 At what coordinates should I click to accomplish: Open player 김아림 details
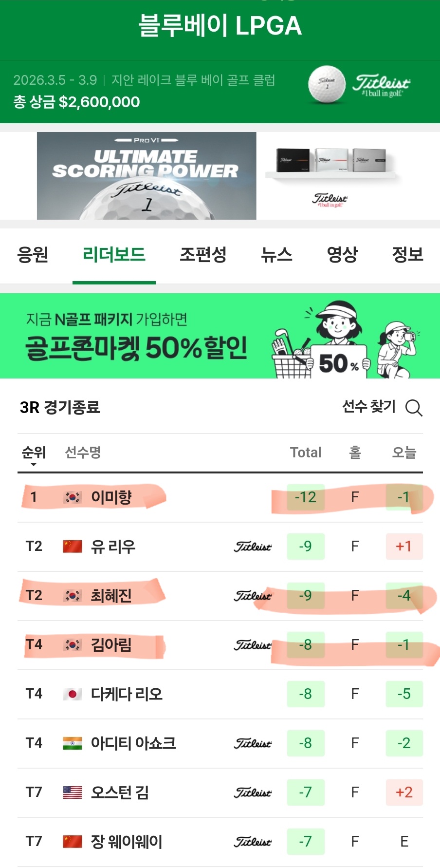tap(111, 645)
